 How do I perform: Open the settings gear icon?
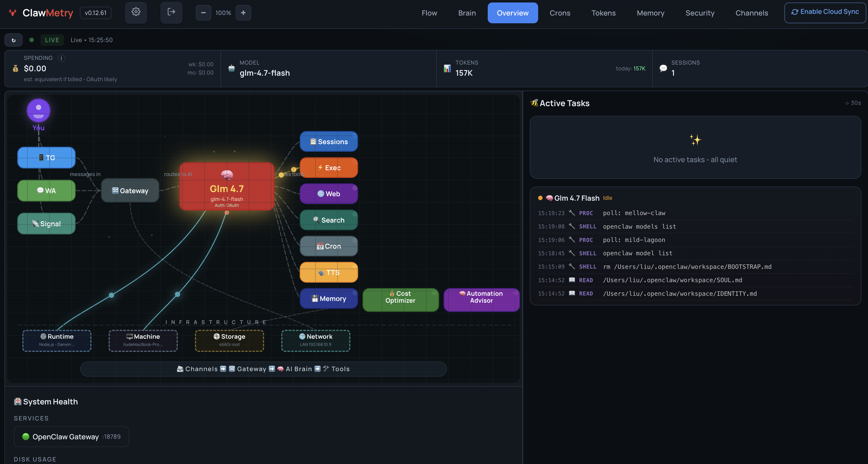[x=136, y=12]
